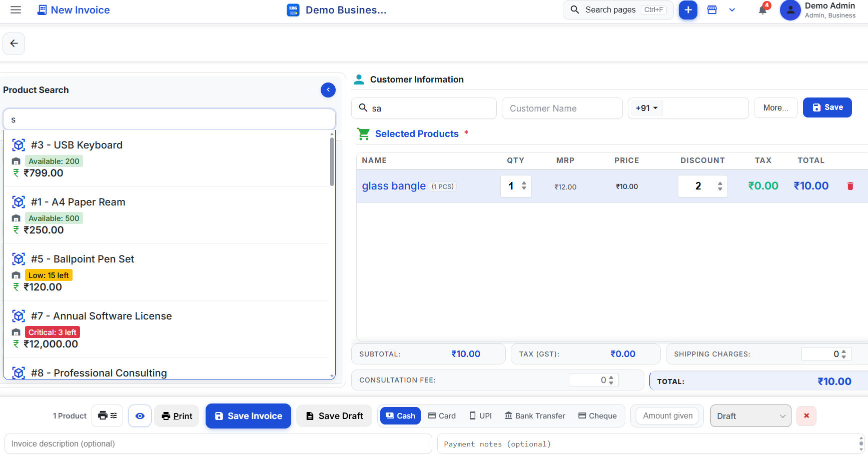Open the glass bangle product link

click(x=394, y=186)
